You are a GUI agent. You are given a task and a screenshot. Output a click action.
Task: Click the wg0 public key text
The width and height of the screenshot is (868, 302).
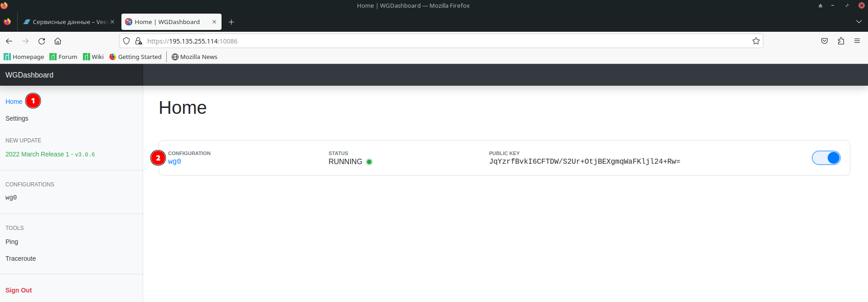pyautogui.click(x=584, y=161)
